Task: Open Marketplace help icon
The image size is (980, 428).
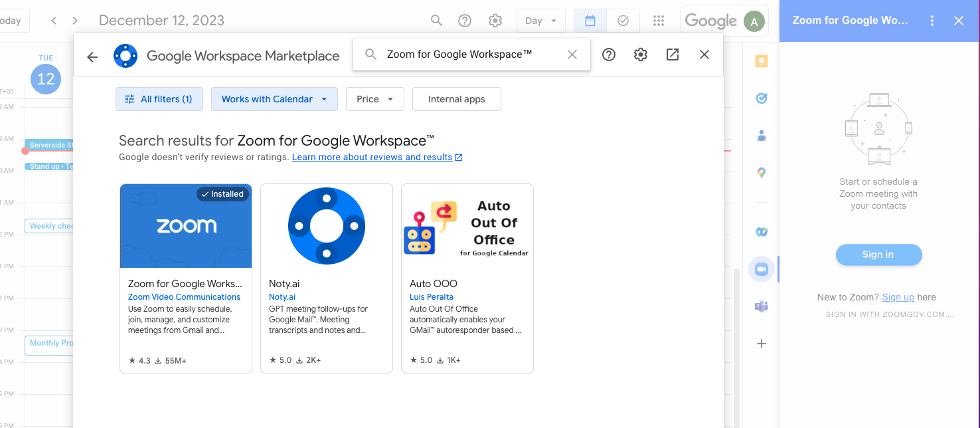Action: tap(609, 54)
